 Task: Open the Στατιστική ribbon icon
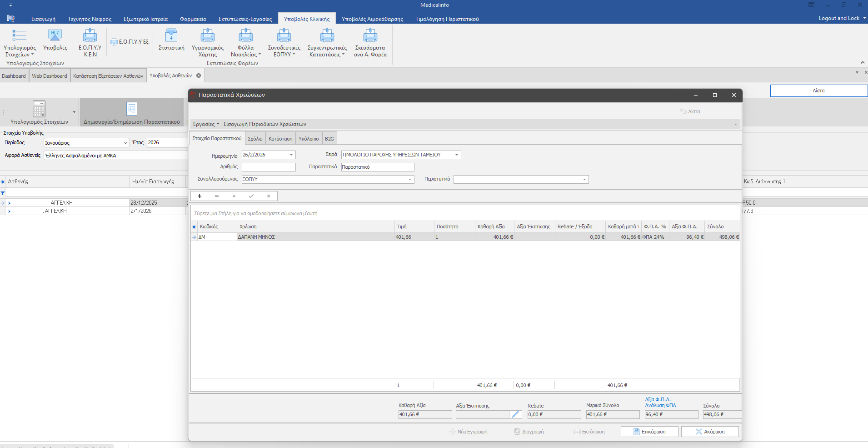pos(171,36)
